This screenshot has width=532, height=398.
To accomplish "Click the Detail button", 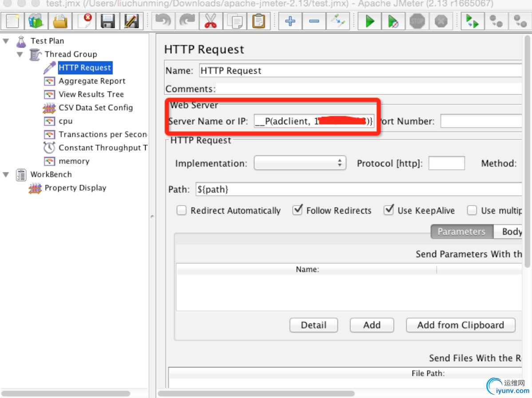I will tap(314, 325).
